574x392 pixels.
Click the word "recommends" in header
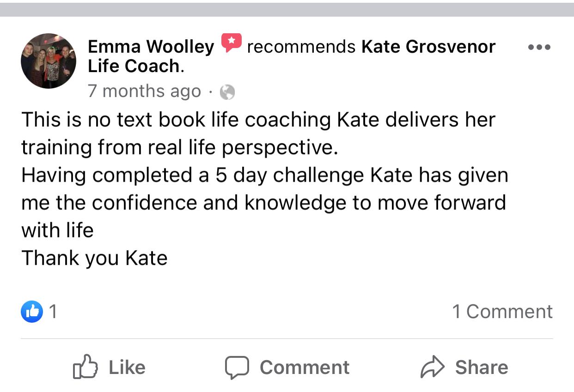301,47
